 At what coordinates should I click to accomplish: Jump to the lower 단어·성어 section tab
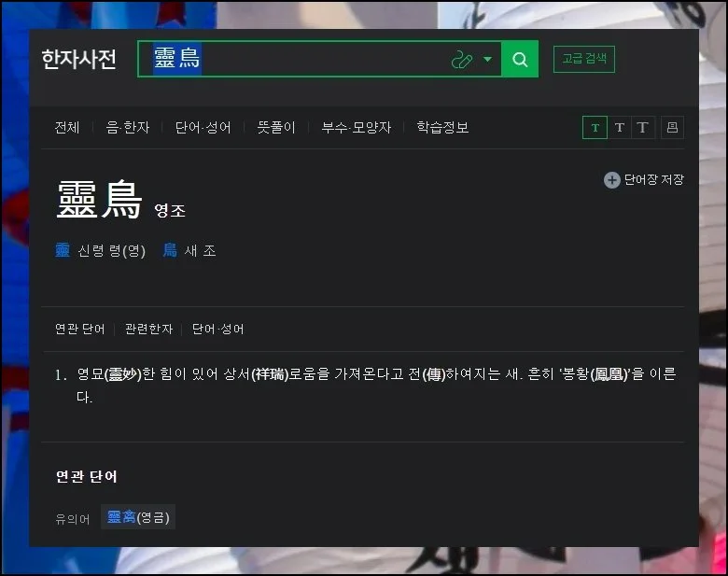pos(217,329)
